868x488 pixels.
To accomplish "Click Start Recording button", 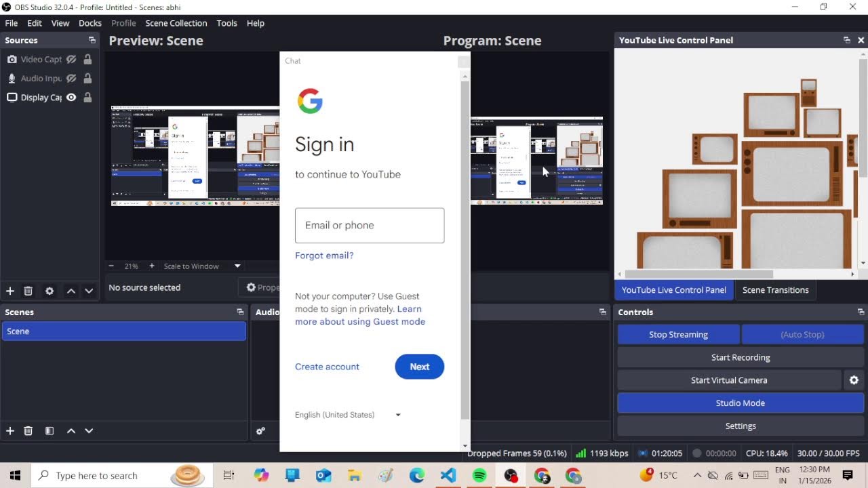I will [741, 358].
